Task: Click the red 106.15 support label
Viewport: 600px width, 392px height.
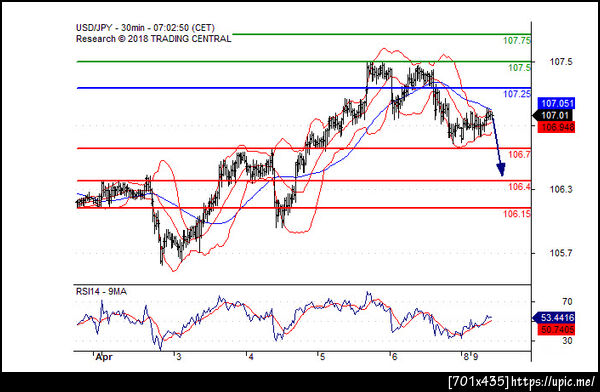Action: [x=517, y=214]
